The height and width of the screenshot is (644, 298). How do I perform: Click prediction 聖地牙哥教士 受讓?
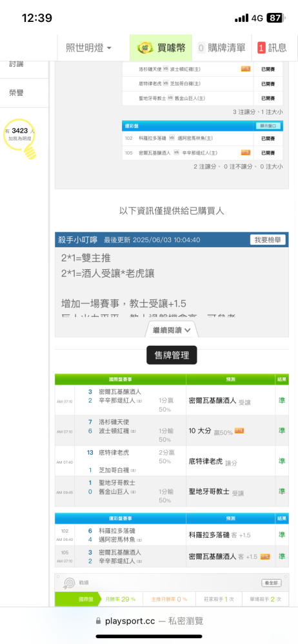point(217,491)
